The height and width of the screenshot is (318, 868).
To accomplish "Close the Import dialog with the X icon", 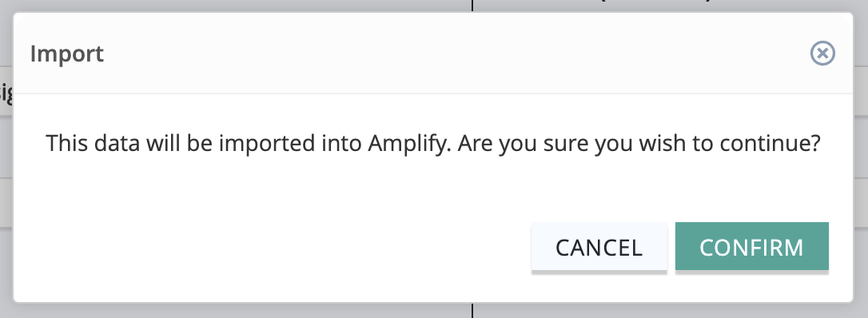I will (822, 54).
